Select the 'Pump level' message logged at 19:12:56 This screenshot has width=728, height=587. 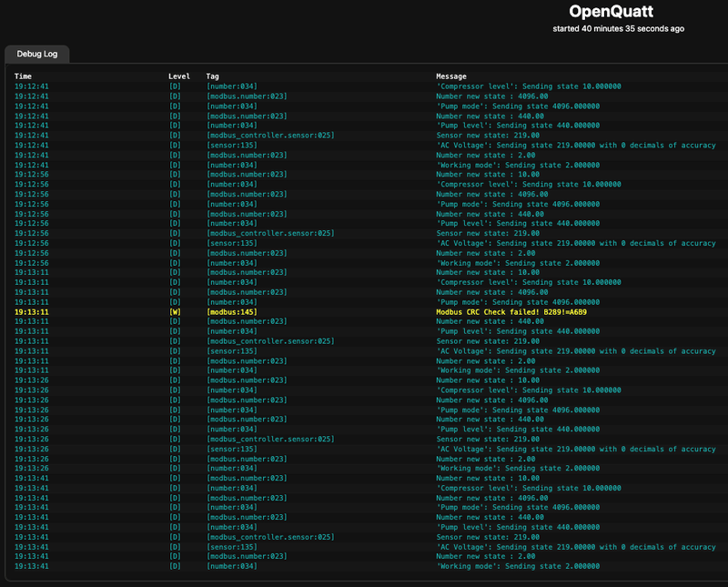click(518, 223)
